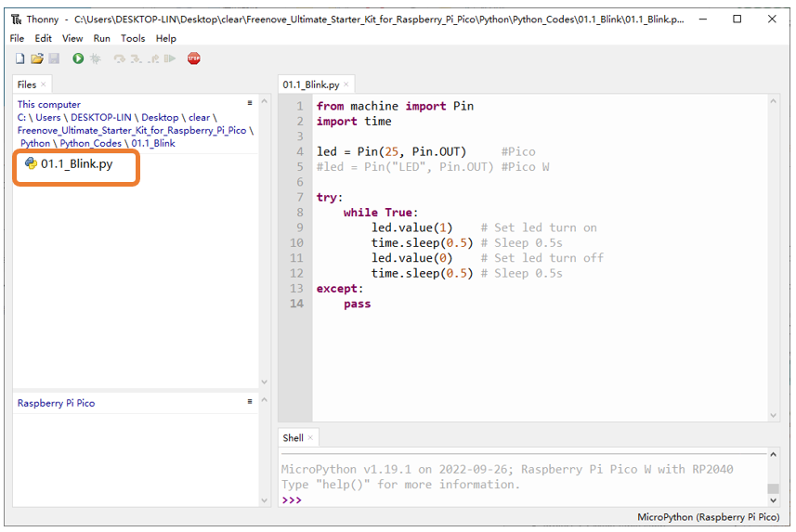Click the shell scrollbar up arrow
This screenshot has height=532, width=796.
coord(773,455)
